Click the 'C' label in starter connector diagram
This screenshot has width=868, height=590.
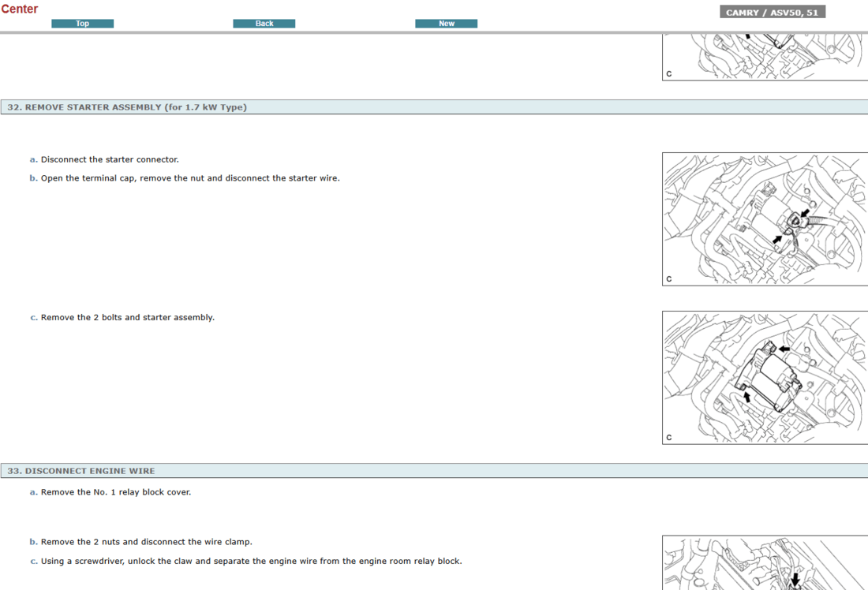pos(669,279)
